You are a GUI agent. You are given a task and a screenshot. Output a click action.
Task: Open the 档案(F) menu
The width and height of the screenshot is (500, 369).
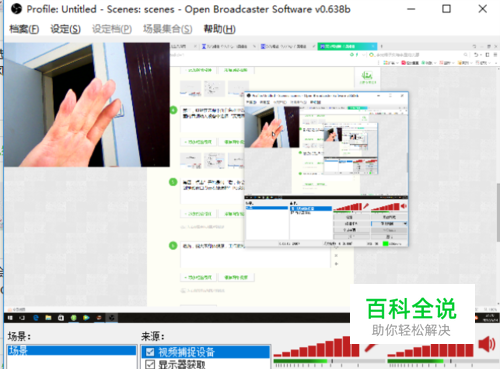pyautogui.click(x=24, y=29)
